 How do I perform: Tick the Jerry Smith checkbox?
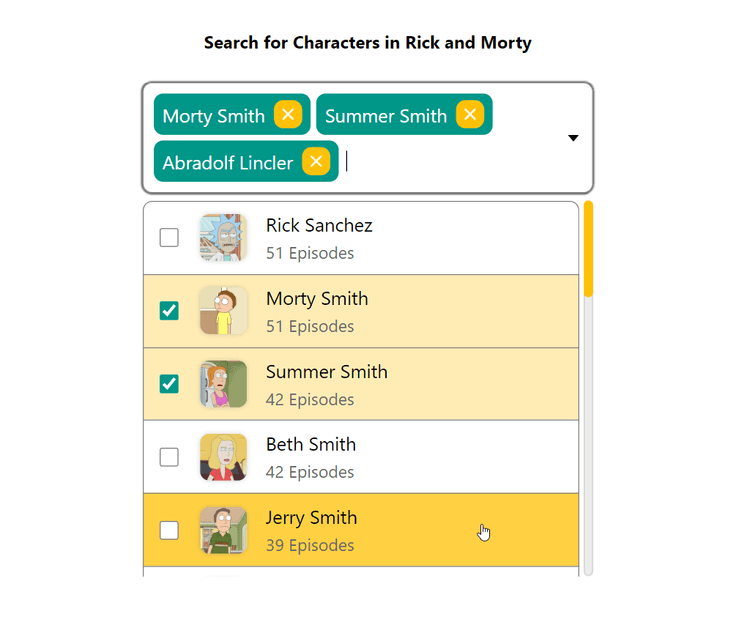[x=169, y=530]
